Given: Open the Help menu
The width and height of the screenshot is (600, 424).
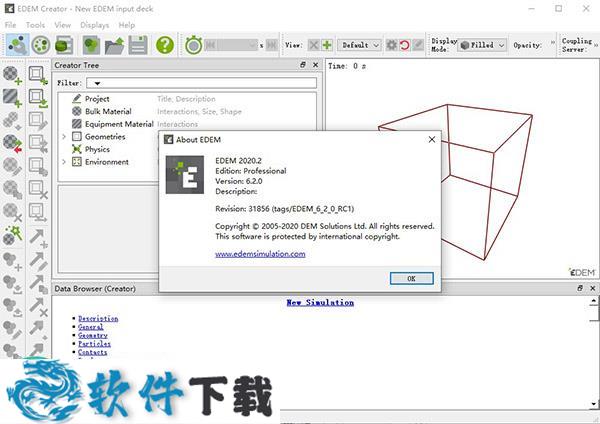Looking at the screenshot, I should coord(127,25).
